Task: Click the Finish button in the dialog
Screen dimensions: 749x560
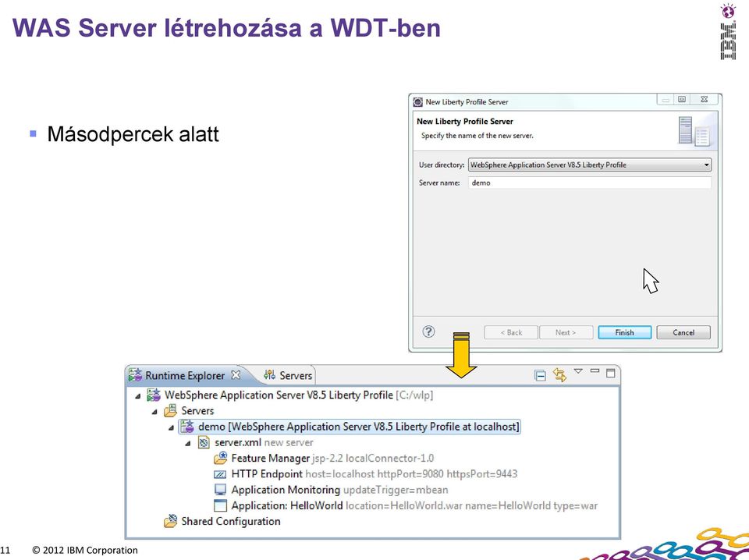Action: [x=624, y=332]
